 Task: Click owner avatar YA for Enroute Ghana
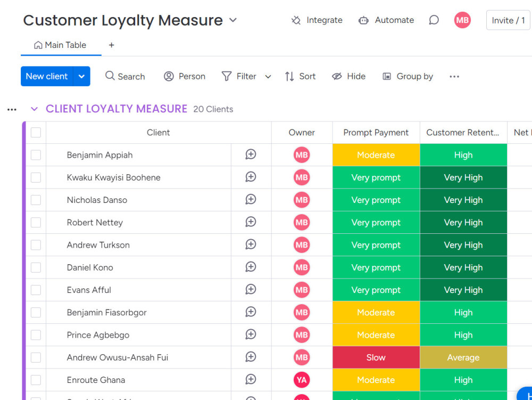coord(302,380)
